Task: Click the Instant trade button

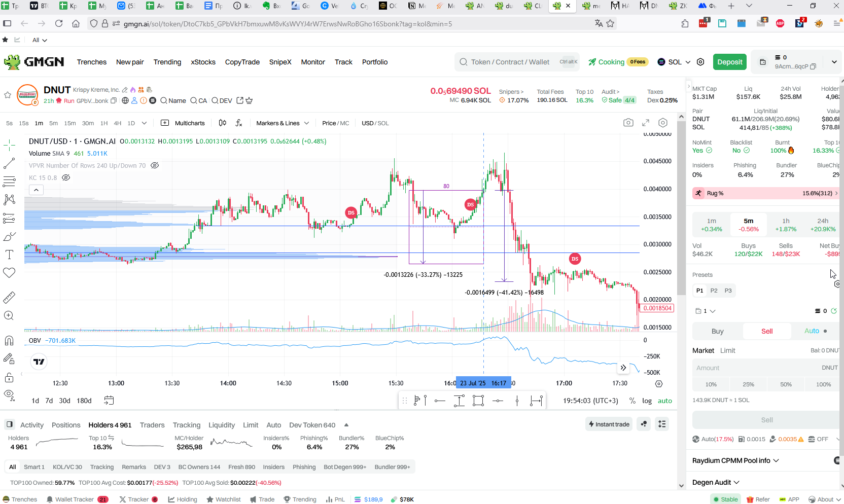Action: pos(609,424)
